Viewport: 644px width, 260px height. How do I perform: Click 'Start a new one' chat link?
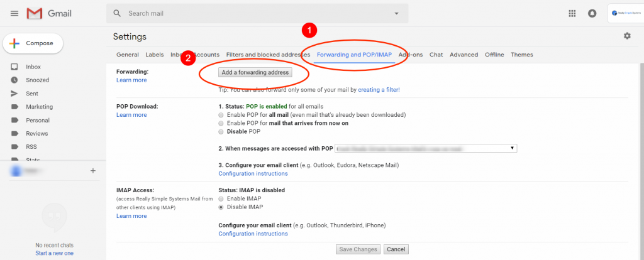click(54, 253)
